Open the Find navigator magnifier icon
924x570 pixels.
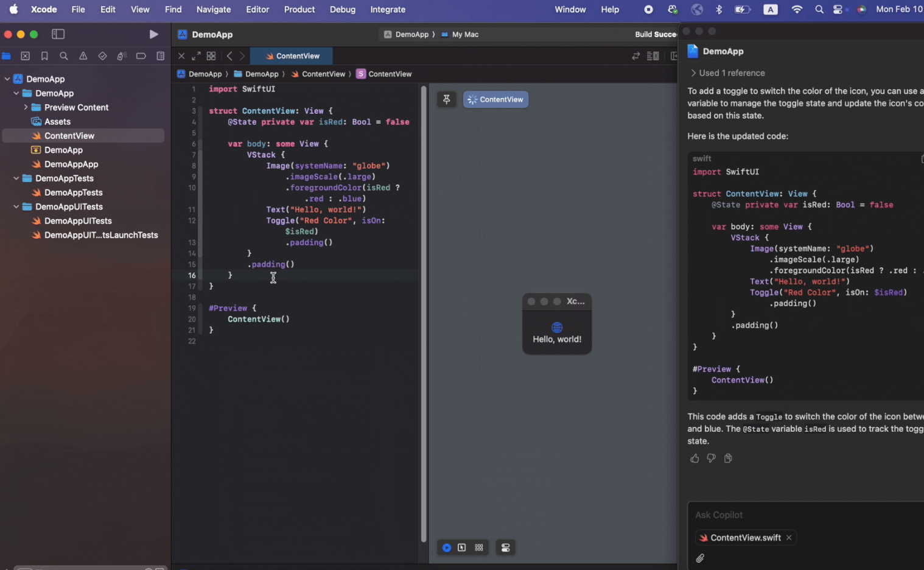(64, 56)
